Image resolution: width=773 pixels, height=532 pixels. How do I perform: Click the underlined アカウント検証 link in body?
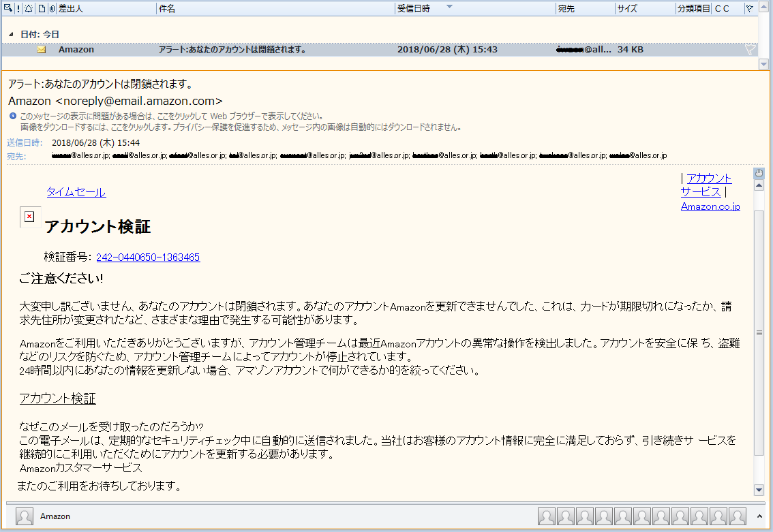(58, 398)
